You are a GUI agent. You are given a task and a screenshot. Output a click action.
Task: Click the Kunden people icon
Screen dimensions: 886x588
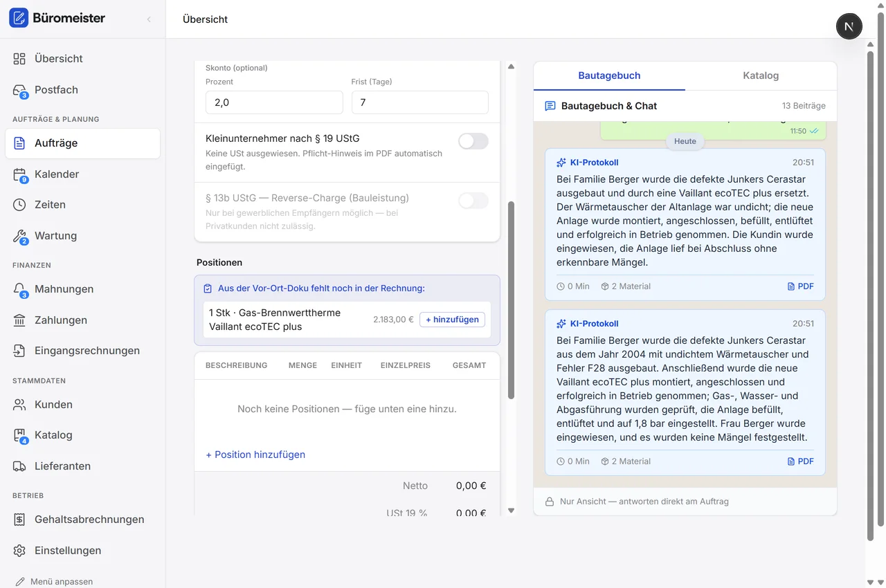[19, 405]
